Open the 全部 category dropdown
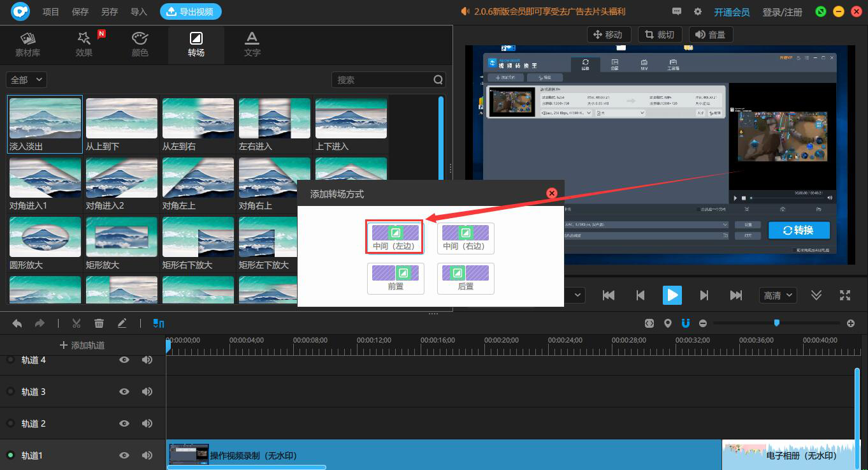 pyautogui.click(x=26, y=80)
